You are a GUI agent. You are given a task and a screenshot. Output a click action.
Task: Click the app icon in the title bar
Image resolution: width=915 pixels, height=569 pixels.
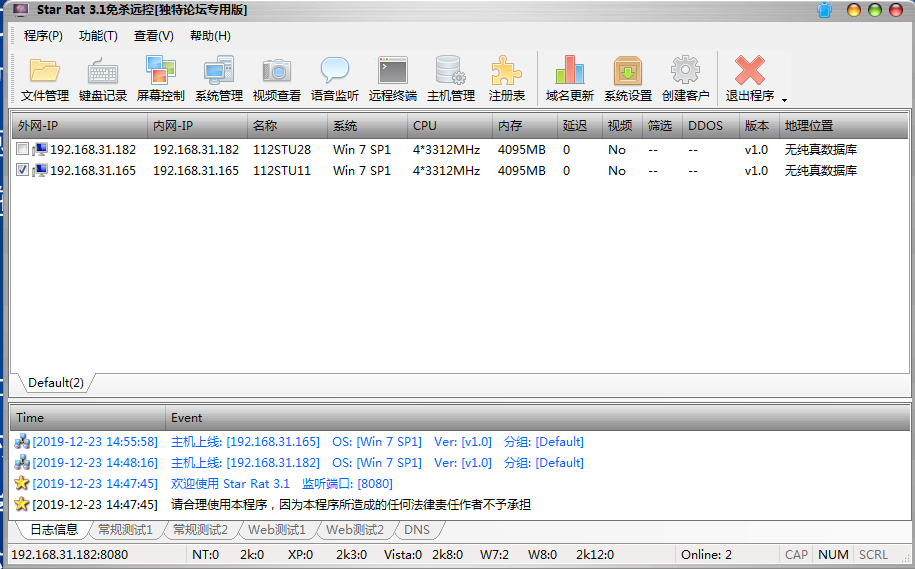pos(20,10)
